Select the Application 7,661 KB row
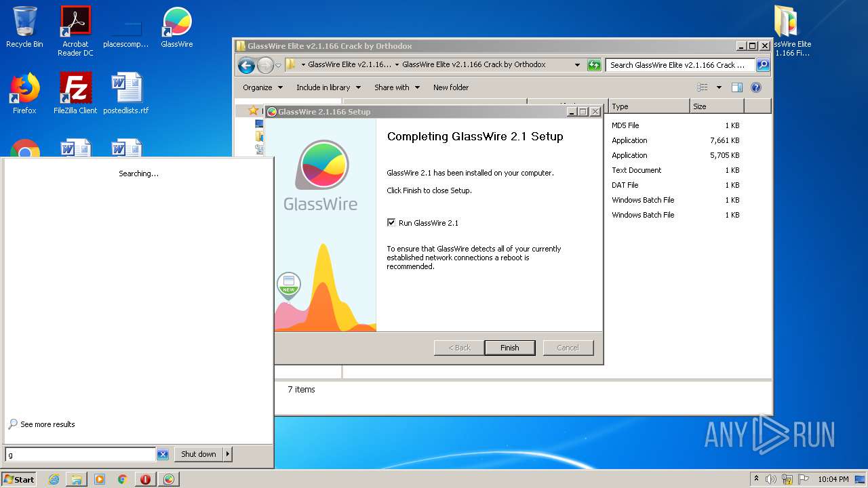868x488 pixels. 675,140
